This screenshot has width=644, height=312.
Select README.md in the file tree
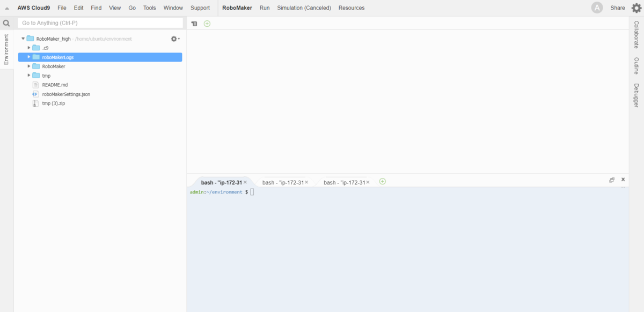pos(55,85)
